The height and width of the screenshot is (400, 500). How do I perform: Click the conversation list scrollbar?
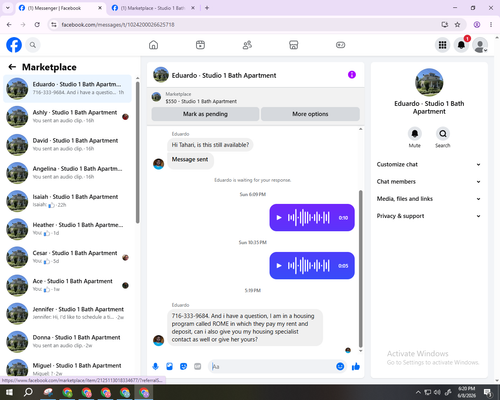pyautogui.click(x=137, y=152)
